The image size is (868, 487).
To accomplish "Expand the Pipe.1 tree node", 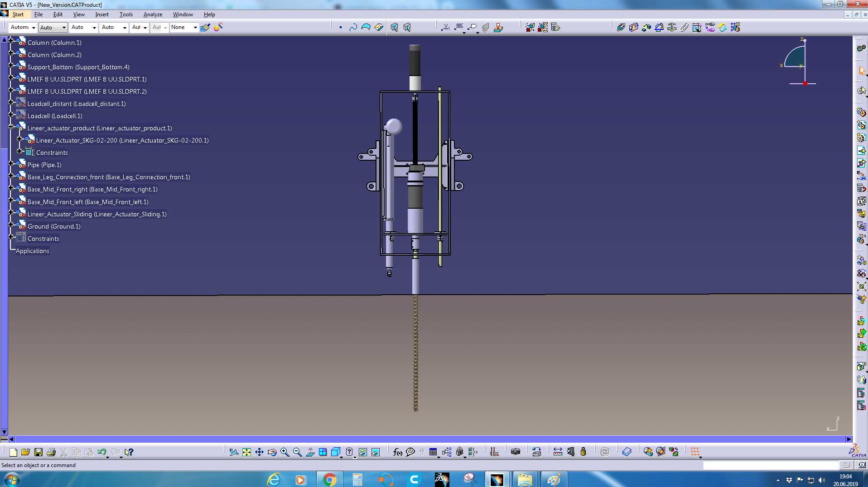I will 11,163.
